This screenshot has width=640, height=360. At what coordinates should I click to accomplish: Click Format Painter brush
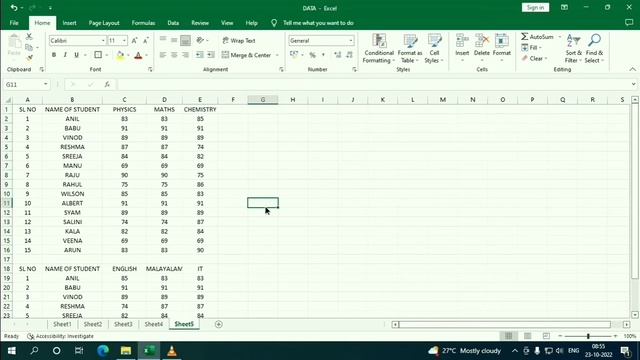click(x=29, y=58)
